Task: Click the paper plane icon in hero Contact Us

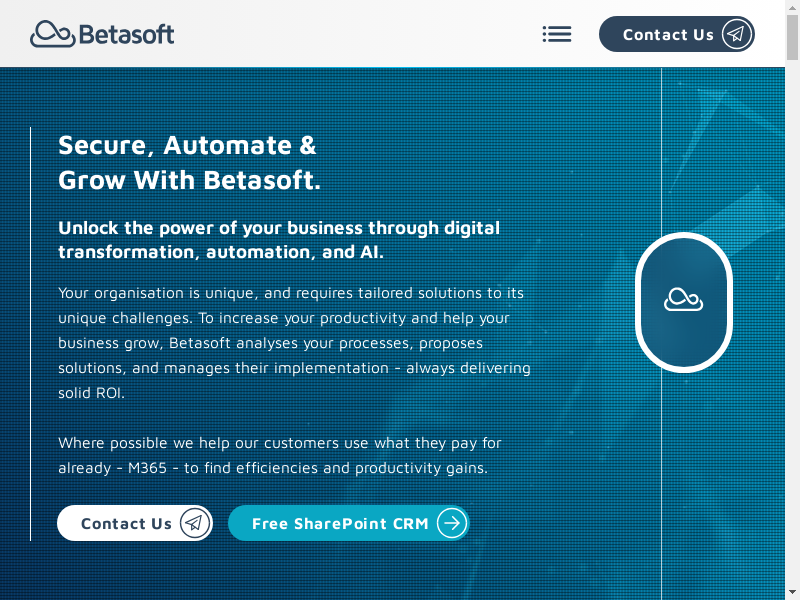Action: pos(195,523)
